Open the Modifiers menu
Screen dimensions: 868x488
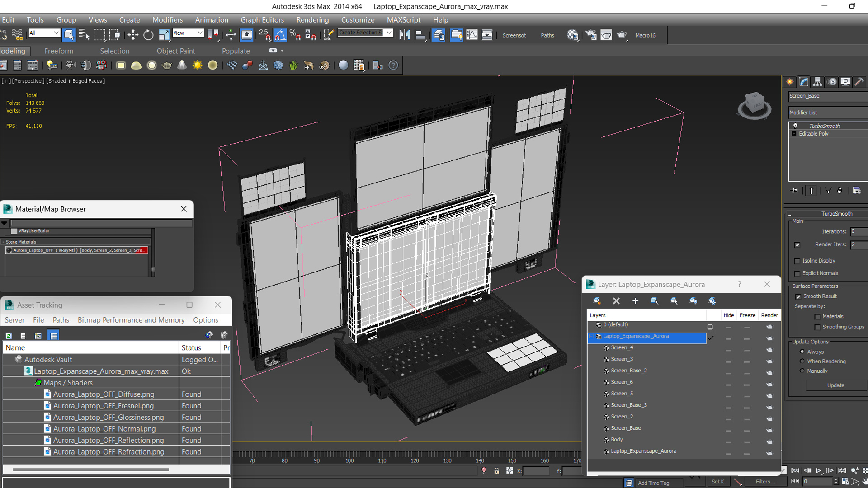[167, 20]
